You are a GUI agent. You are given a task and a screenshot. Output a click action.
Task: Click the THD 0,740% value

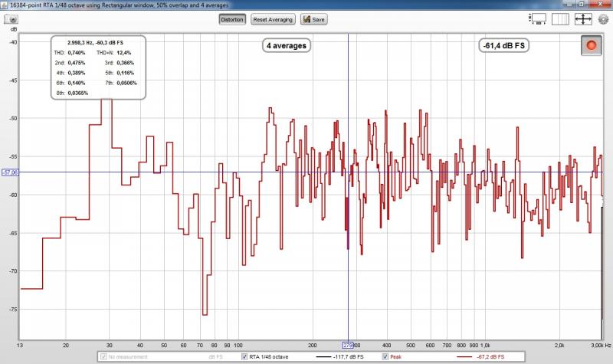77,52
